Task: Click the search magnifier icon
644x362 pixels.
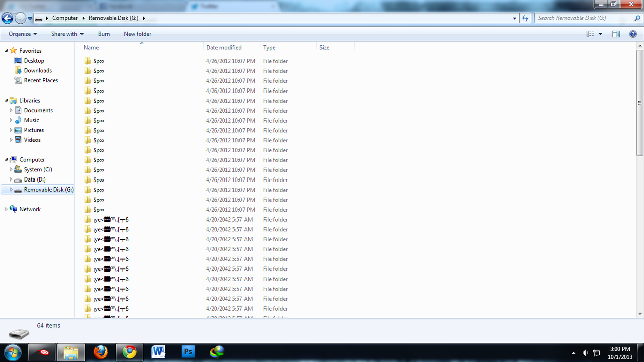Action: pos(637,18)
